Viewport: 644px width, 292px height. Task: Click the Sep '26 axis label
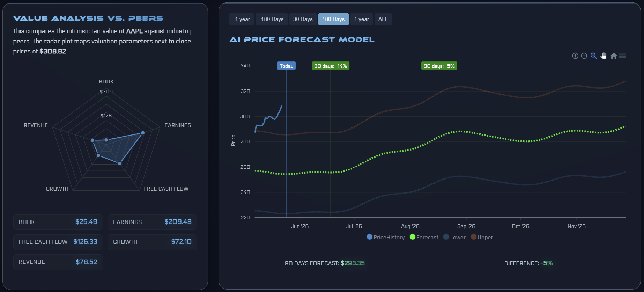[x=466, y=226]
